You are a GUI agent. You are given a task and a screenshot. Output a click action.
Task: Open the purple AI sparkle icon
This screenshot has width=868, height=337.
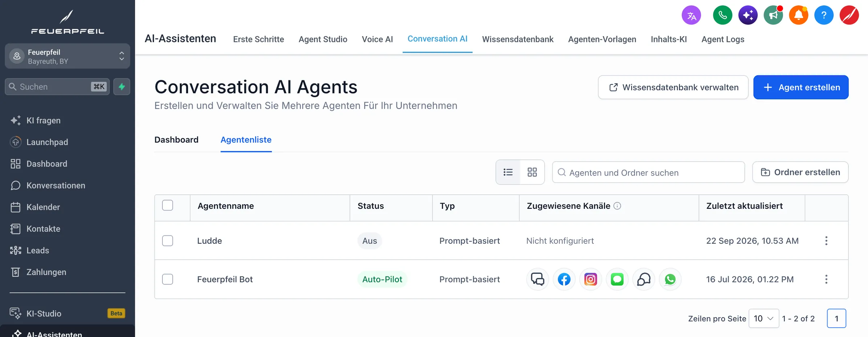[x=748, y=16]
